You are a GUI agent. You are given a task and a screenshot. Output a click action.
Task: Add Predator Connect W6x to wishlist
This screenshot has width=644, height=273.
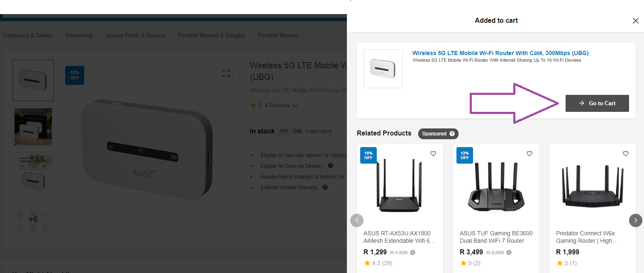click(626, 154)
